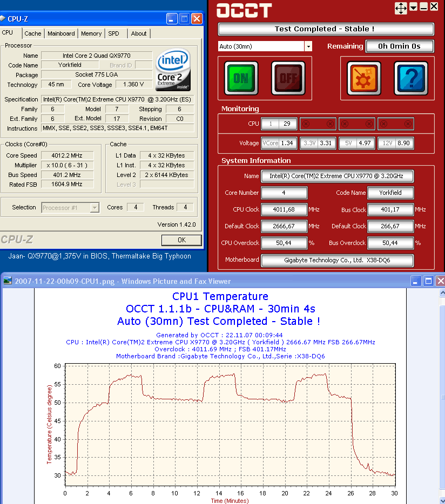The height and width of the screenshot is (504, 445).
Task: Click the Intel Core 2 Extreme logo
Action: click(173, 71)
